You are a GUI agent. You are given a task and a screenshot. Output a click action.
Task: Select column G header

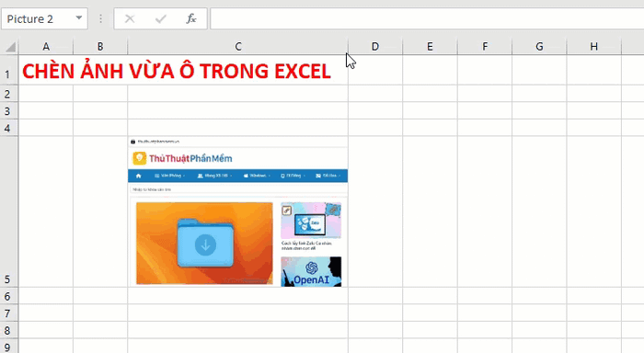tap(539, 47)
